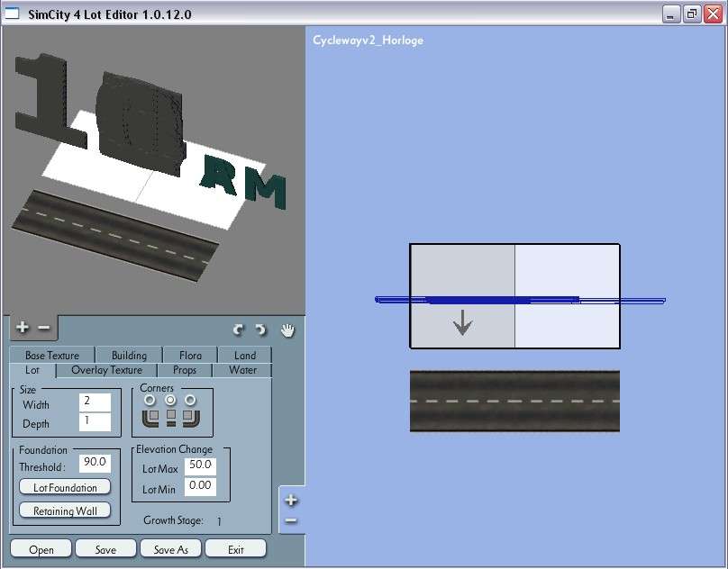The image size is (728, 569).
Task: Click the Width input field
Action: pyautogui.click(x=95, y=402)
